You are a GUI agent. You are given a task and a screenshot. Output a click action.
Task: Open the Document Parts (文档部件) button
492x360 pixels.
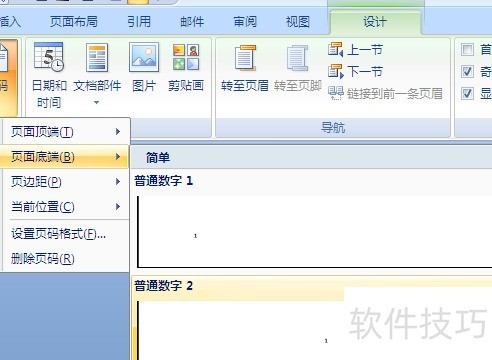click(x=97, y=75)
